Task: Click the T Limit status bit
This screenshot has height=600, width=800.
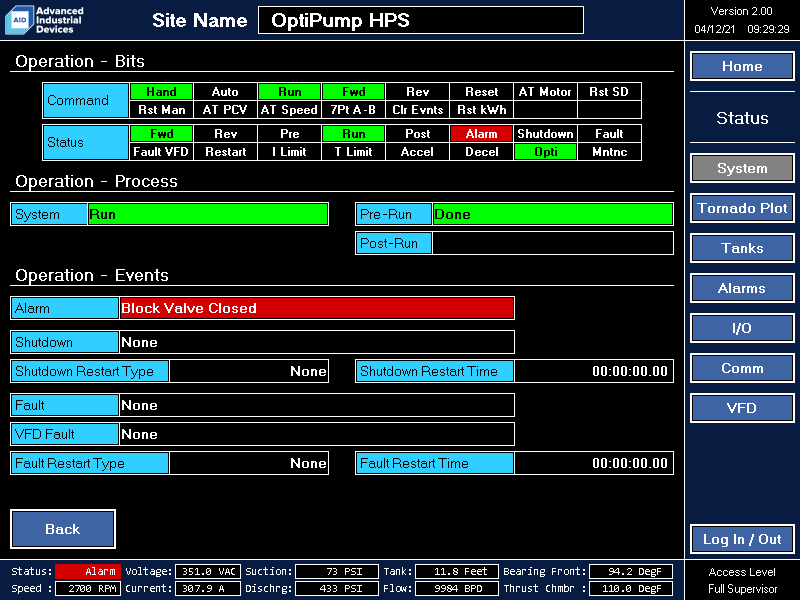Action: click(x=353, y=152)
